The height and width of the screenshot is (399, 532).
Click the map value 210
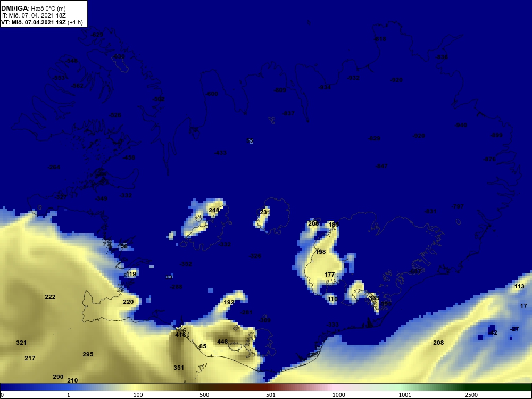[72, 380]
